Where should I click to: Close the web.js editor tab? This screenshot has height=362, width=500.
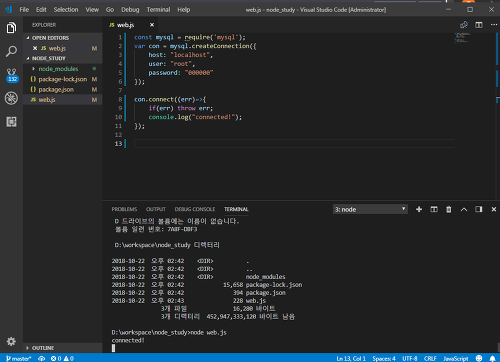(152, 25)
